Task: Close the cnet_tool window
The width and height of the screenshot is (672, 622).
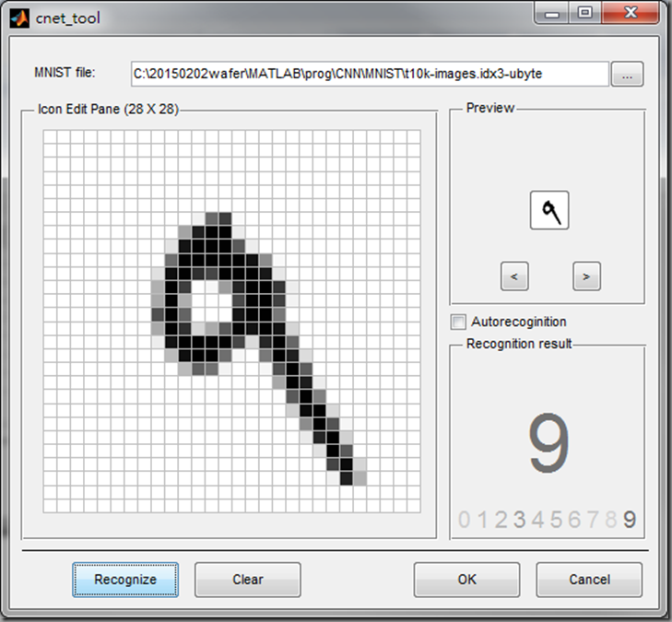Action: click(x=631, y=13)
